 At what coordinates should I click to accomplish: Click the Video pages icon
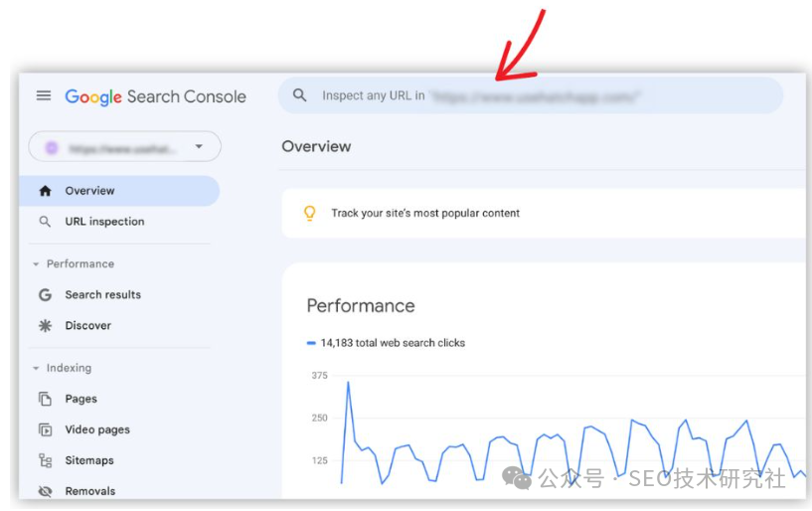tap(45, 429)
